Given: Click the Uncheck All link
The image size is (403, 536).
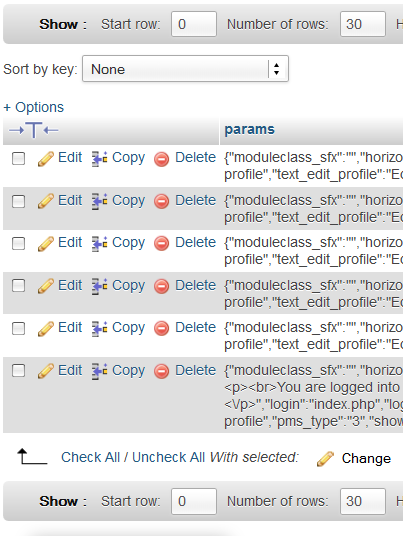Looking at the screenshot, I should pyautogui.click(x=169, y=457).
